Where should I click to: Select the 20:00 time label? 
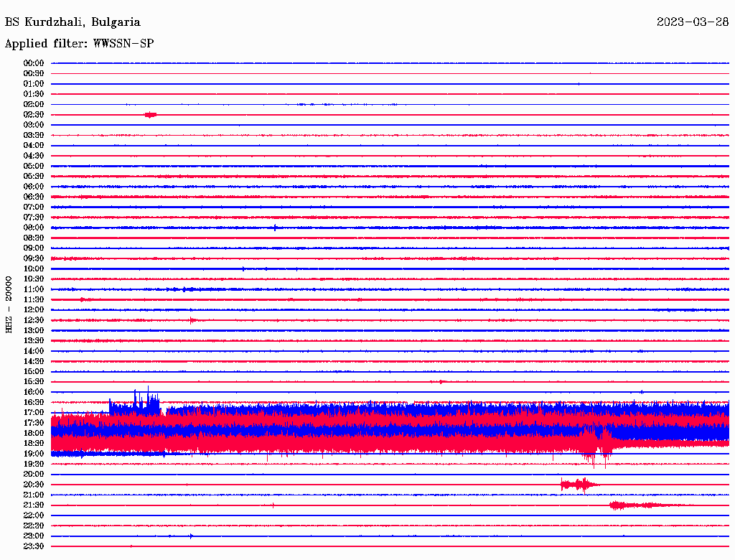coord(34,474)
